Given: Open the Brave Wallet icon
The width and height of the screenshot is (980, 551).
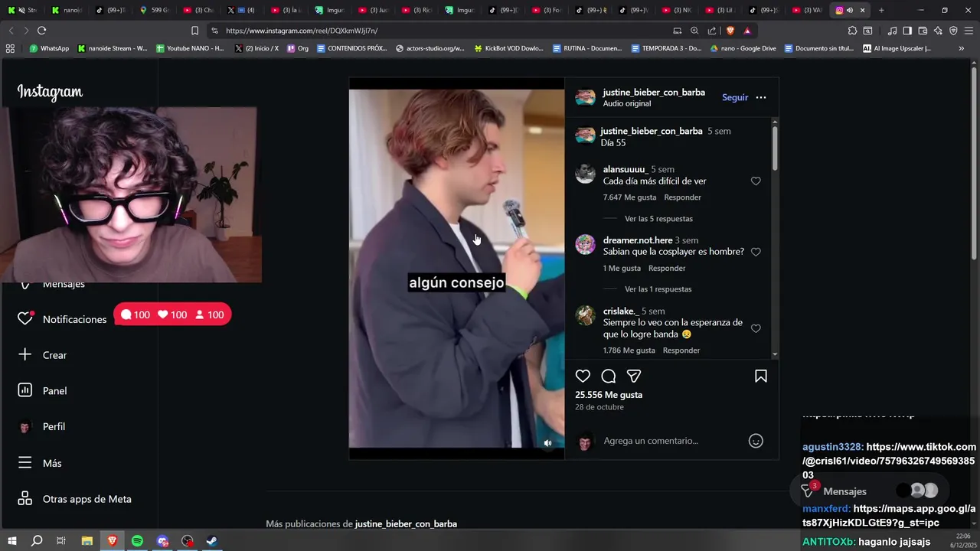Looking at the screenshot, I should 923,31.
